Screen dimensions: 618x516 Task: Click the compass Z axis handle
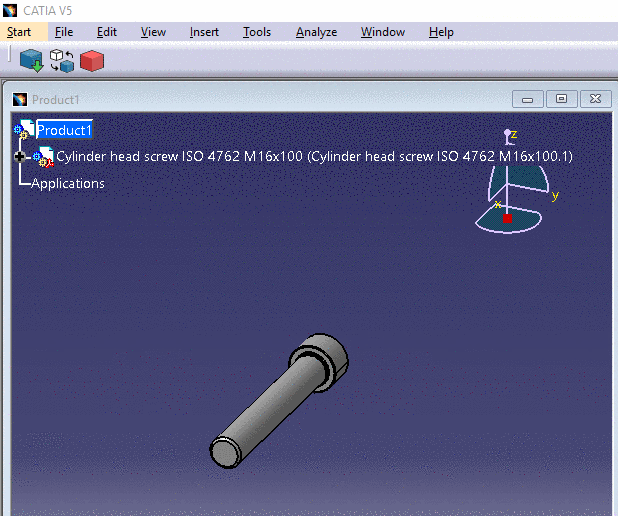point(508,132)
